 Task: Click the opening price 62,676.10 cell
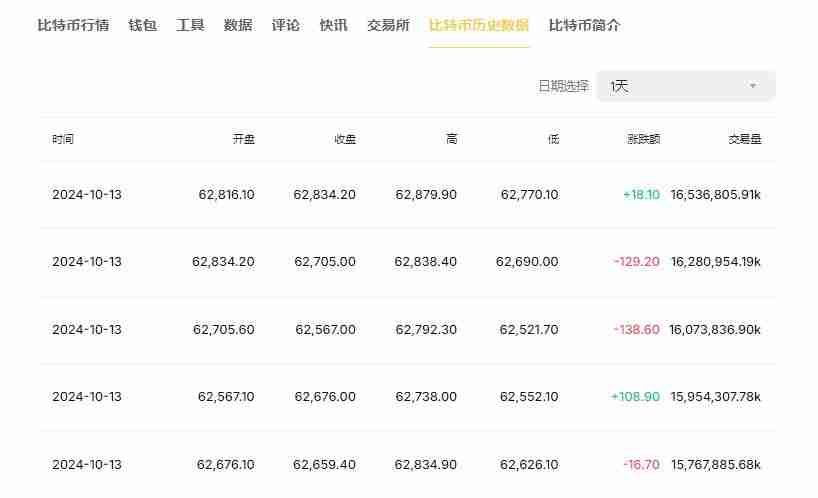tap(225, 464)
